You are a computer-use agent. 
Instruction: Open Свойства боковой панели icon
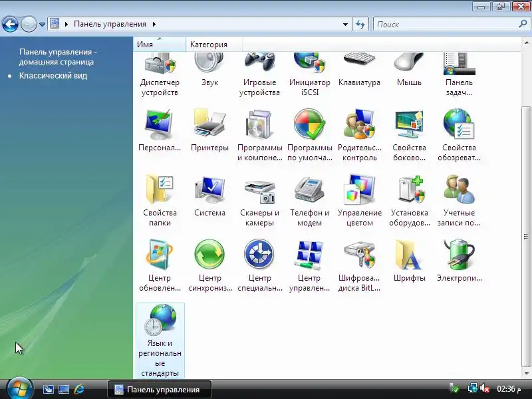409,124
